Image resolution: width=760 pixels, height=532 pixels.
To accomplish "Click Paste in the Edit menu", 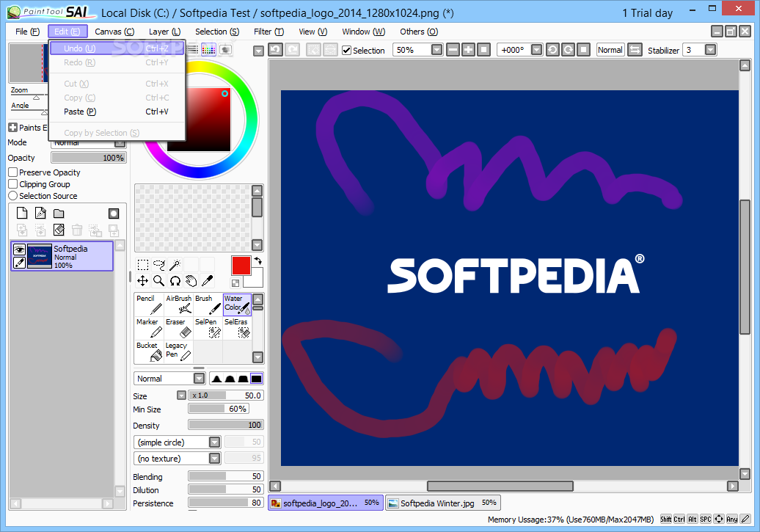I will 117,112.
